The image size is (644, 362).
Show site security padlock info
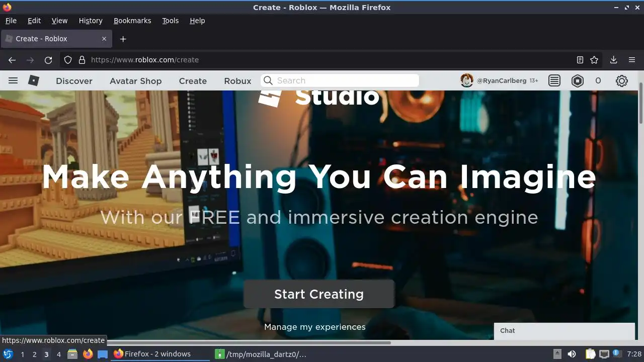tap(82, 60)
